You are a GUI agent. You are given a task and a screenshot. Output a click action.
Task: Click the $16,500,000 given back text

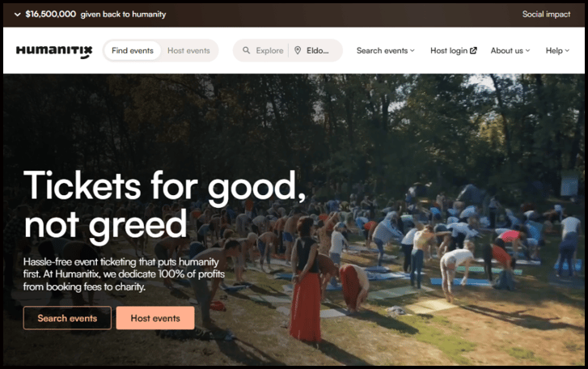pos(95,15)
